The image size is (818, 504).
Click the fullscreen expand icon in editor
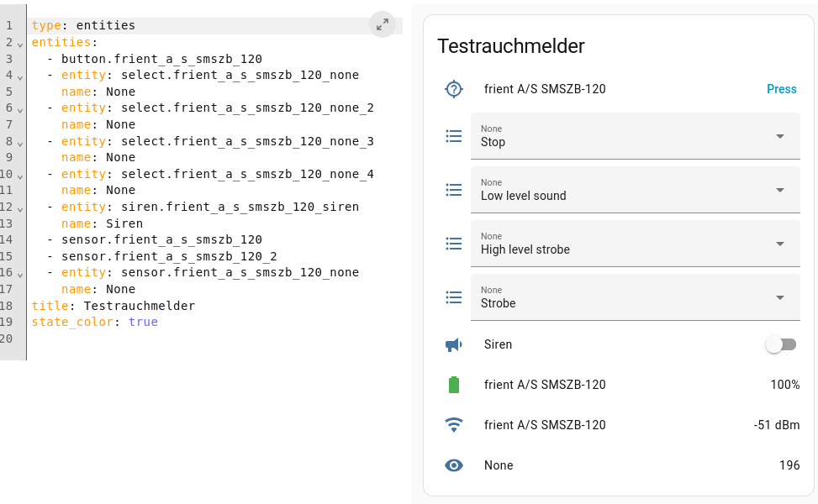click(383, 24)
